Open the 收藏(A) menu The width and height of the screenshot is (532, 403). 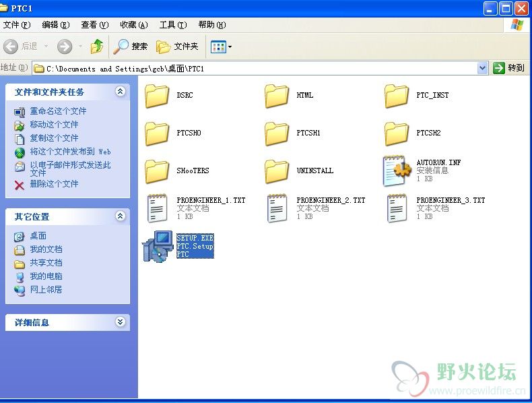[134, 25]
